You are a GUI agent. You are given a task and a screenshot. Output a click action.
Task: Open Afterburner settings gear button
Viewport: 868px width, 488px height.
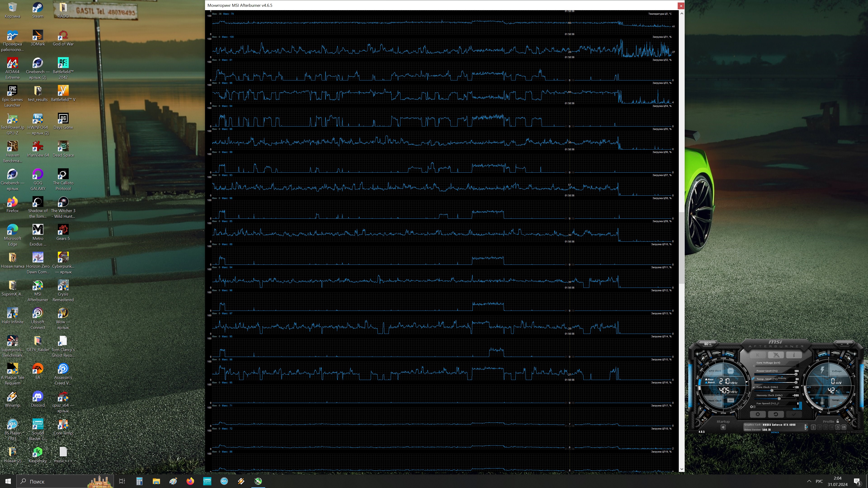pos(758,414)
